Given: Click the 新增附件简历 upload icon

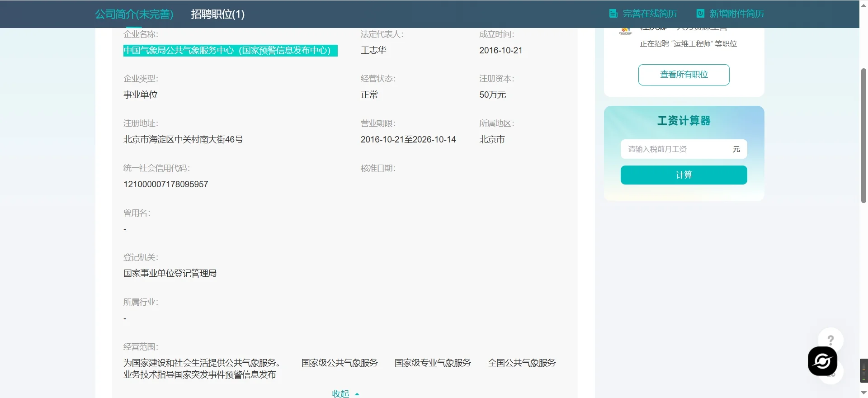Looking at the screenshot, I should pyautogui.click(x=700, y=14).
